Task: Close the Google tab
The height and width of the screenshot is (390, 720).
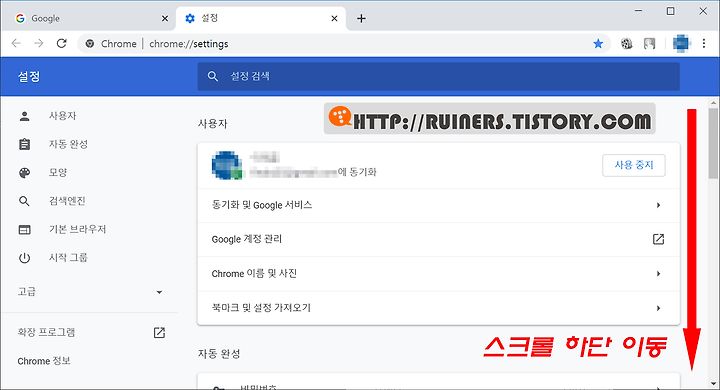Action: (165, 18)
